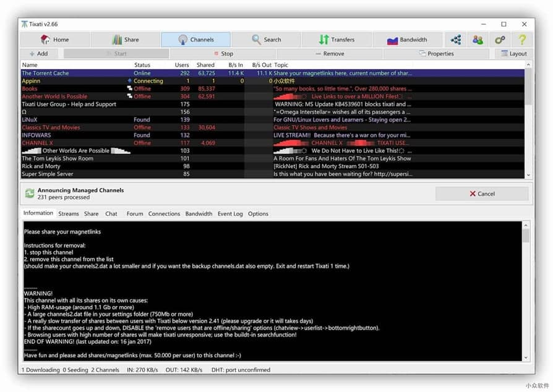553x392 pixels.
Task: Sort channels by Shared column
Action: (x=205, y=65)
